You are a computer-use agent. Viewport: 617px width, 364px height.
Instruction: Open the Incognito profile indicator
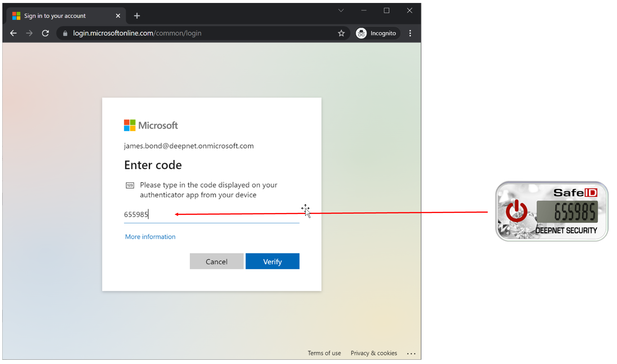377,33
